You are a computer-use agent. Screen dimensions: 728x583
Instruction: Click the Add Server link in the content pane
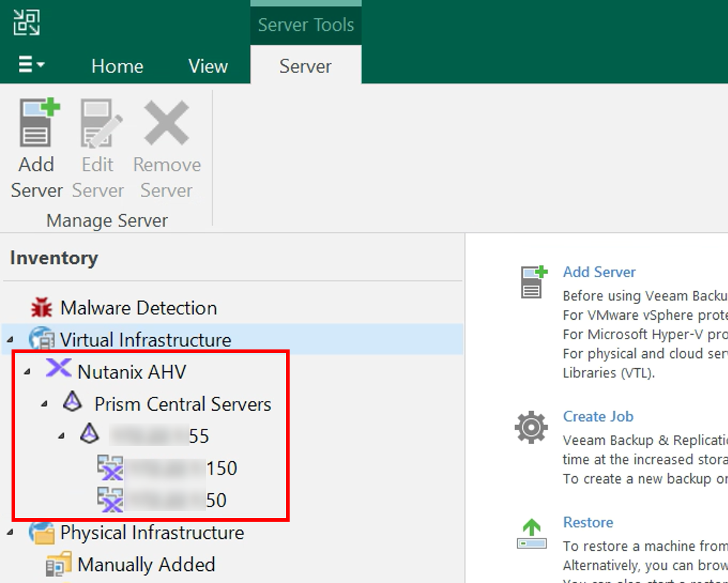599,272
